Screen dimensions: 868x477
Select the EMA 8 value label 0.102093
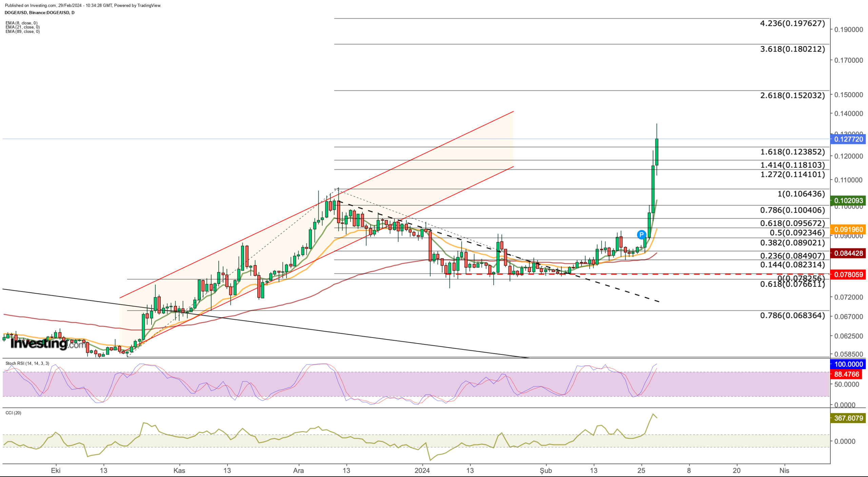848,201
